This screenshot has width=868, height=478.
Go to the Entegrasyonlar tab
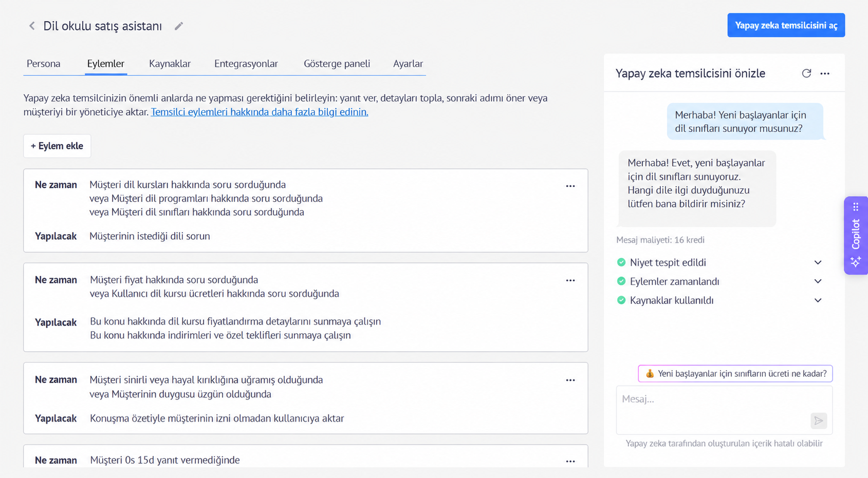(246, 64)
